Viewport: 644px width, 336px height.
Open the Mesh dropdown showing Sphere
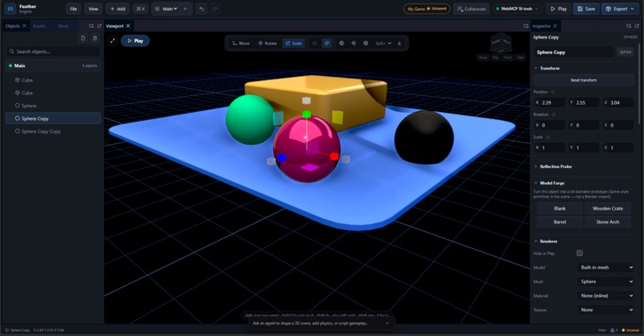606,282
